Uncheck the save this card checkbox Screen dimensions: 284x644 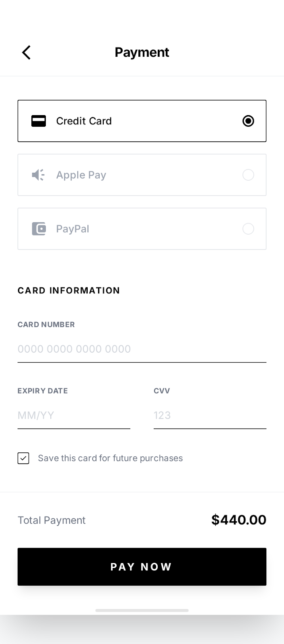[23, 458]
